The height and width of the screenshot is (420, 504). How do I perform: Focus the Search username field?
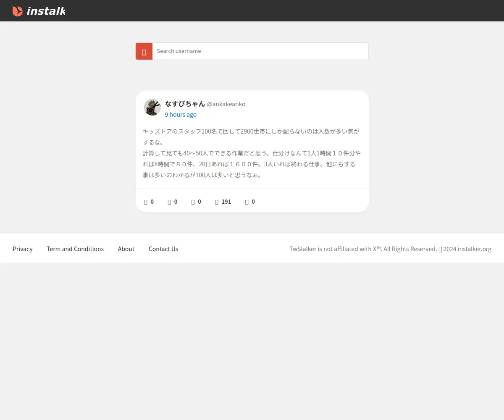pyautogui.click(x=260, y=51)
